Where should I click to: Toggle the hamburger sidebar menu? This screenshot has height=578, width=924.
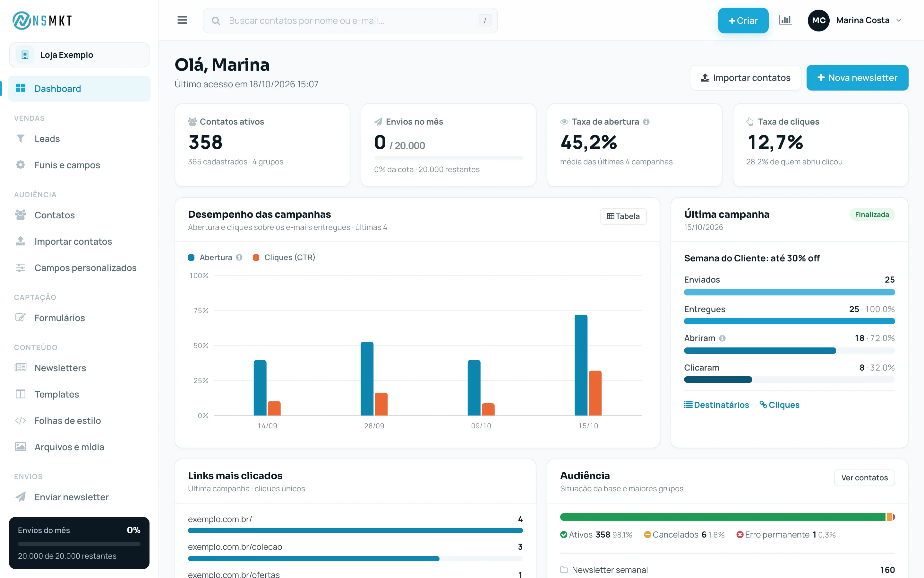coord(182,20)
